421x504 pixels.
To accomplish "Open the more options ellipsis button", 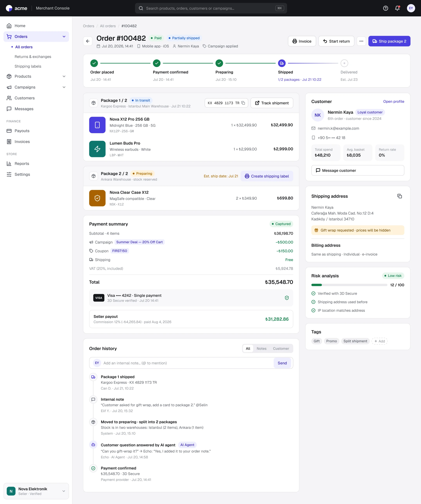I will (361, 41).
